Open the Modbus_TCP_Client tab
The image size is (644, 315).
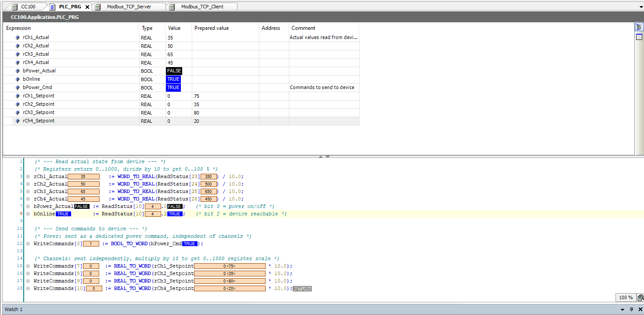pos(202,7)
